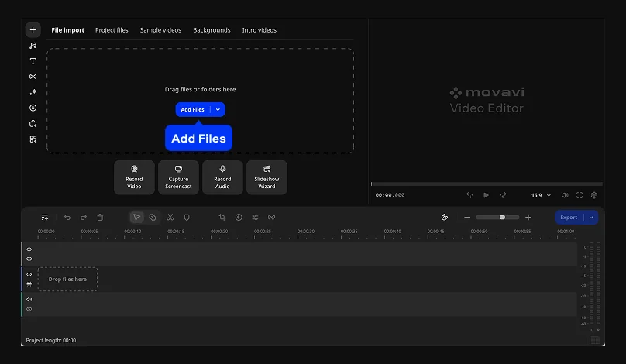Select the Blade cut mode icon

(153, 218)
